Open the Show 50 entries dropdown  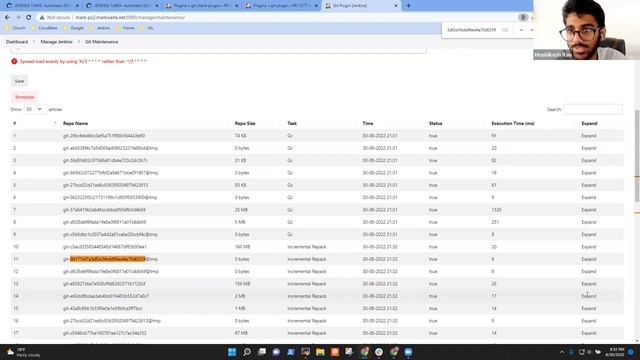click(34, 109)
